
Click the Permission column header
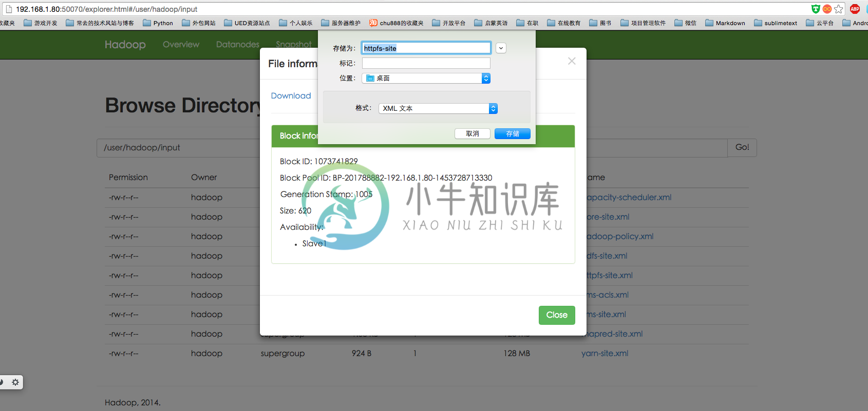pyautogui.click(x=128, y=178)
